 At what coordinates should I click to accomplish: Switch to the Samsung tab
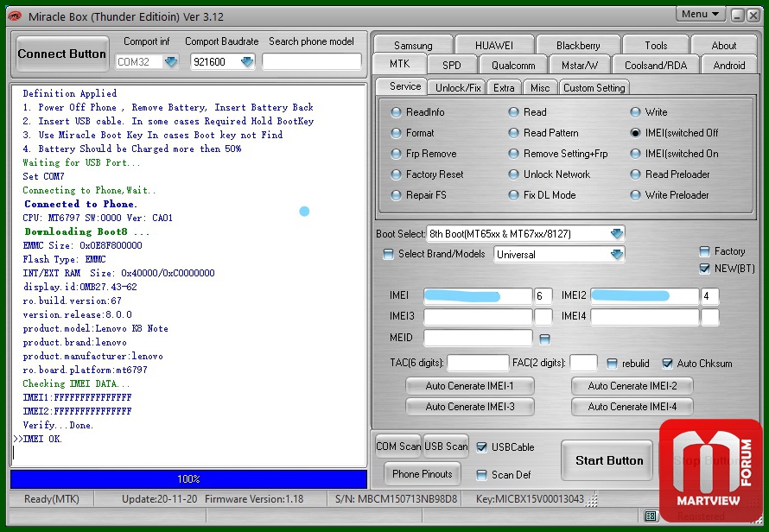[x=413, y=45]
